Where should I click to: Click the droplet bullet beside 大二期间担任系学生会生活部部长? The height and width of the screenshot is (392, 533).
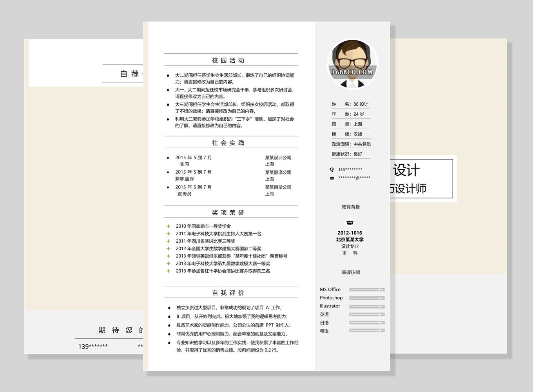tap(168, 75)
